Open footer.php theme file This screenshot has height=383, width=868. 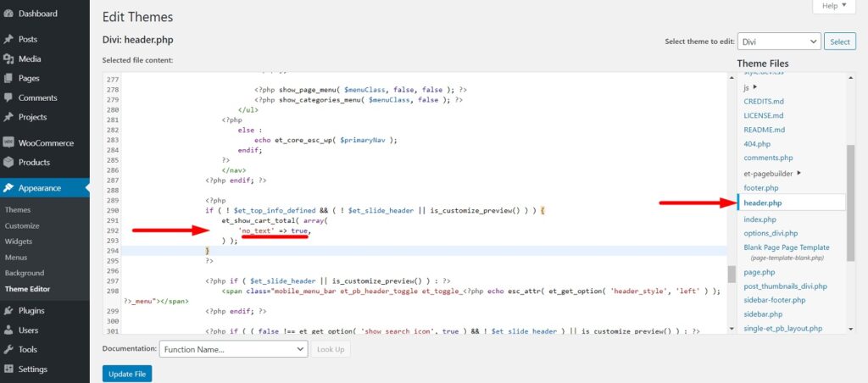(761, 188)
